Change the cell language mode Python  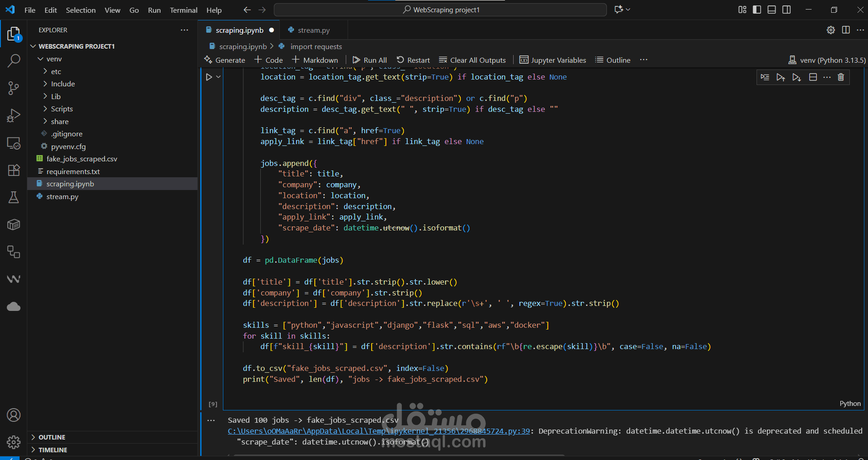pos(850,404)
